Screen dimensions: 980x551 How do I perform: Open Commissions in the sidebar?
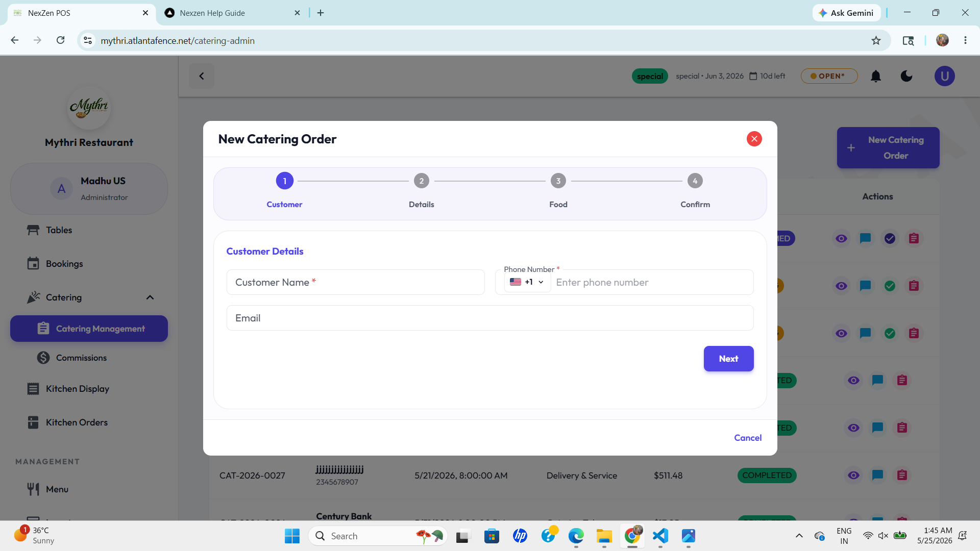89,358
